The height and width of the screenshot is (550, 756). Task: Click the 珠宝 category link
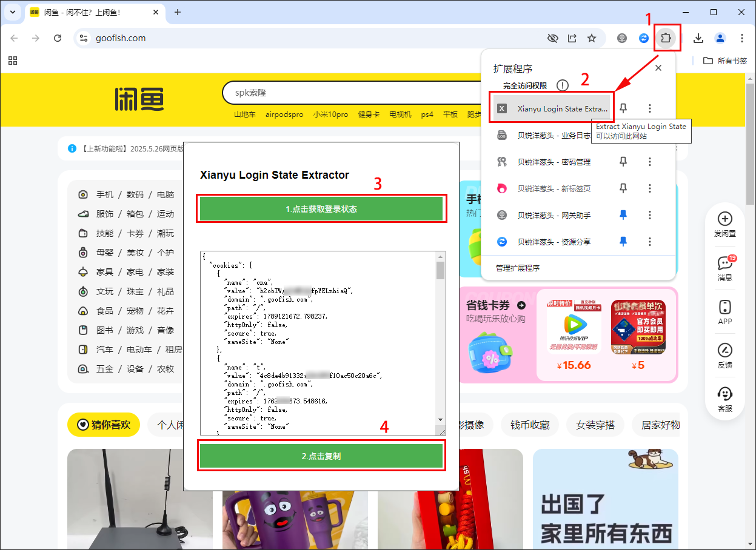click(135, 291)
